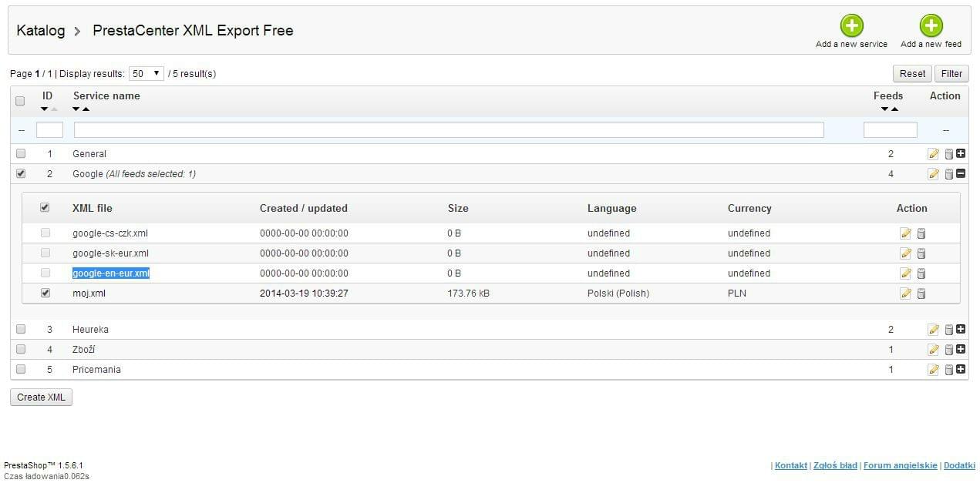
Task: Click the Add a new feed icon
Action: pyautogui.click(x=931, y=26)
